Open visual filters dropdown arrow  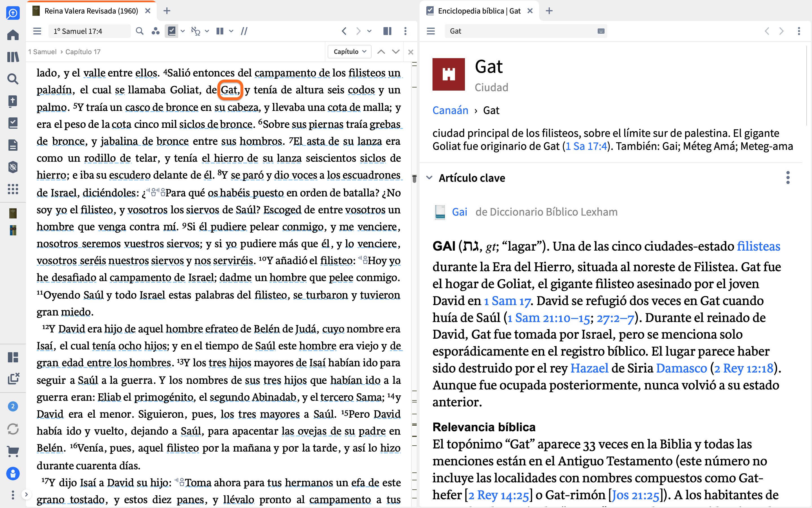point(182,31)
